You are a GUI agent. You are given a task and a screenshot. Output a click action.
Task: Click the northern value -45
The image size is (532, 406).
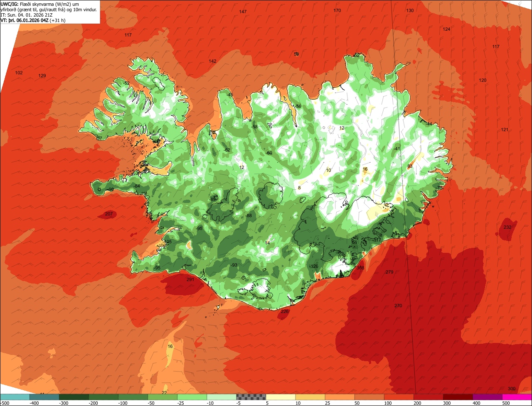pyautogui.click(x=229, y=95)
